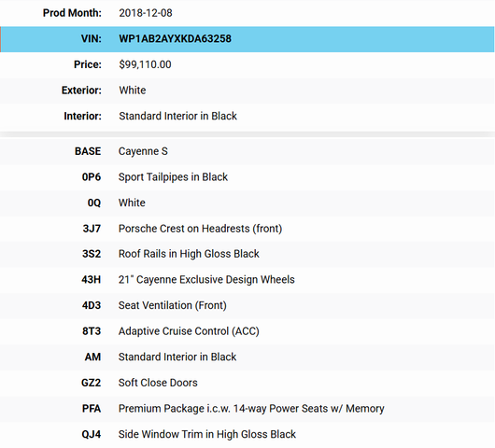The image size is (495, 448).
Task: Click the price value $99,110.00
Action: tap(145, 64)
